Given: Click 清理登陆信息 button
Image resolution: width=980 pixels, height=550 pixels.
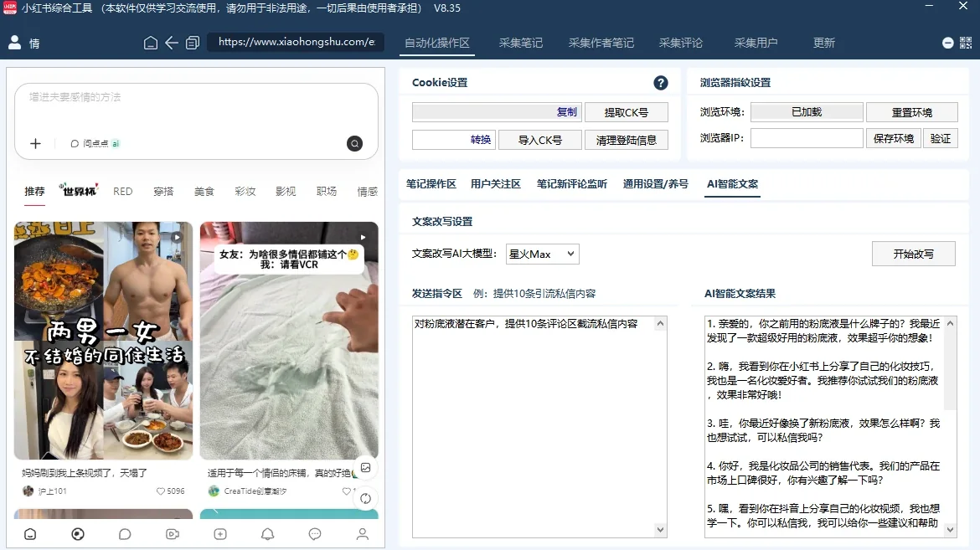Looking at the screenshot, I should 627,140.
